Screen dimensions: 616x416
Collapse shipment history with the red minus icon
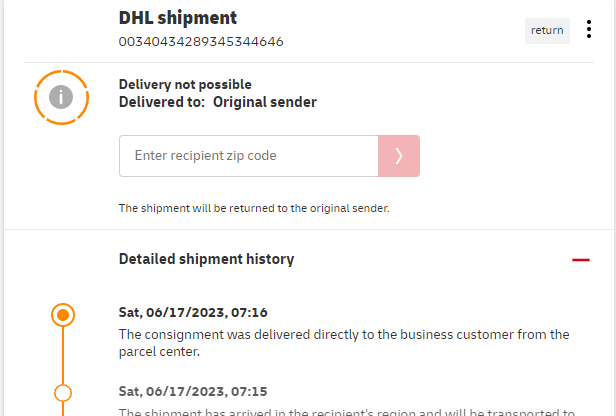pos(581,260)
